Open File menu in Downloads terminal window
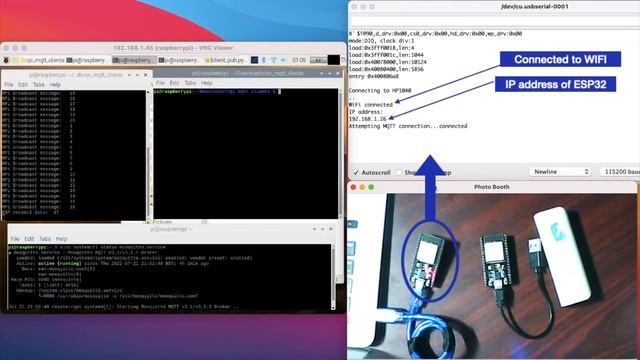This screenshot has width=640, height=360. [160, 83]
